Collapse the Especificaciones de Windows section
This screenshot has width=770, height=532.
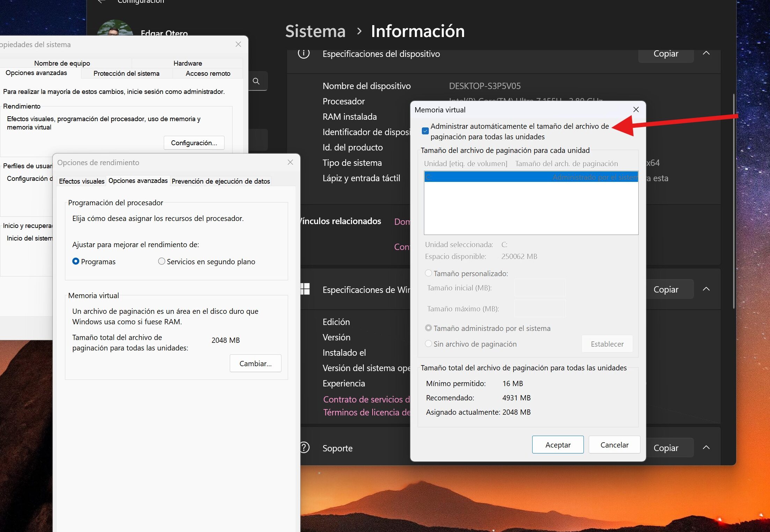706,289
